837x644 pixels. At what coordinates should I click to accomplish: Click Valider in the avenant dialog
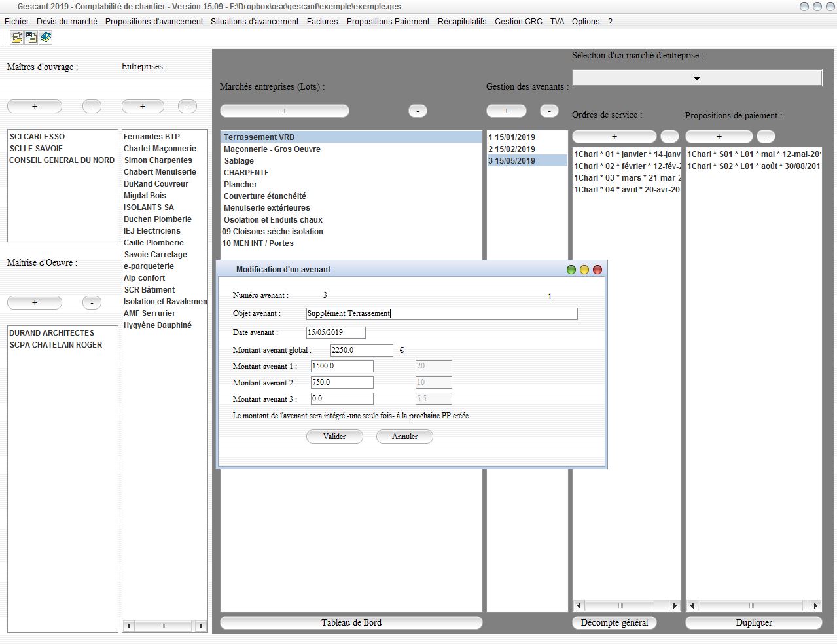point(334,437)
